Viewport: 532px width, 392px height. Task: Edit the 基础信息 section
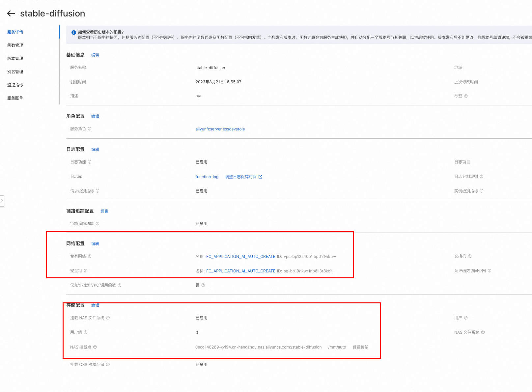click(x=95, y=55)
